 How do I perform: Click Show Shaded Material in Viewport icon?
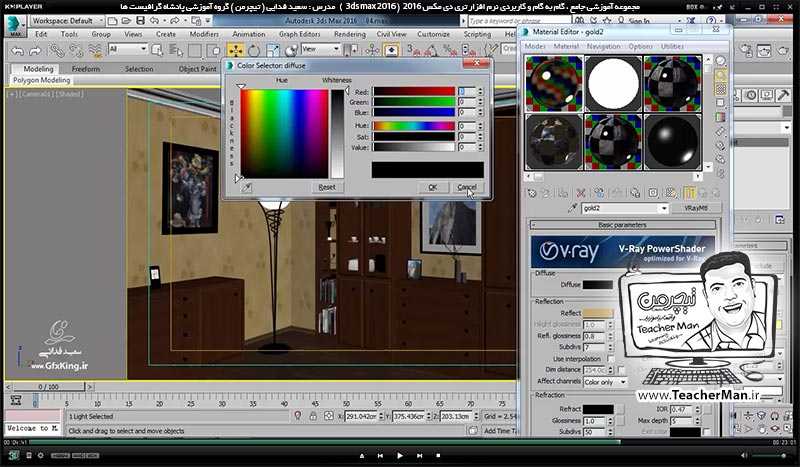[671, 192]
